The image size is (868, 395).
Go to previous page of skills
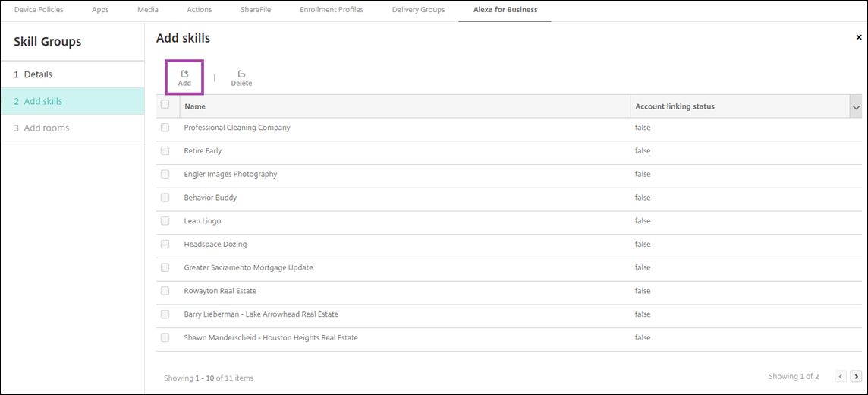click(x=841, y=377)
